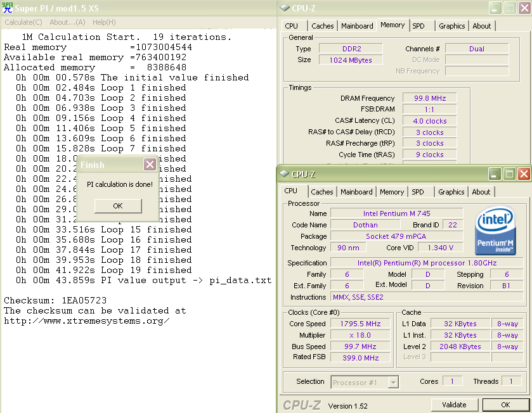Switch to Graphics tab in front CPU-Z window
Screen dimensions: 532x413
[451, 192]
